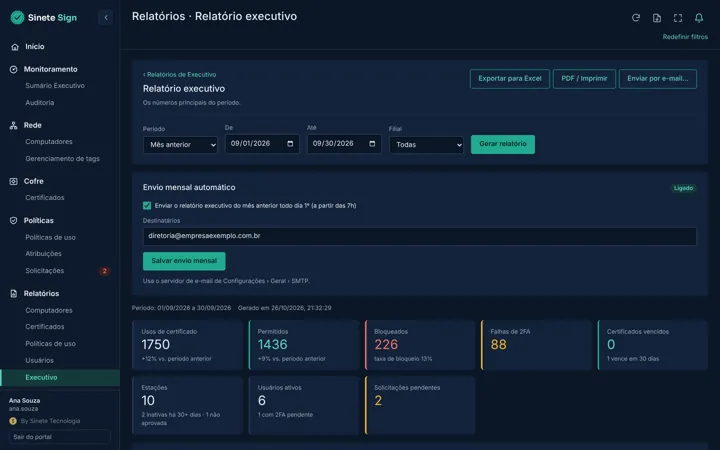The width and height of the screenshot is (720, 450).
Task: Click the Ana Souza user name
Action: [24, 401]
